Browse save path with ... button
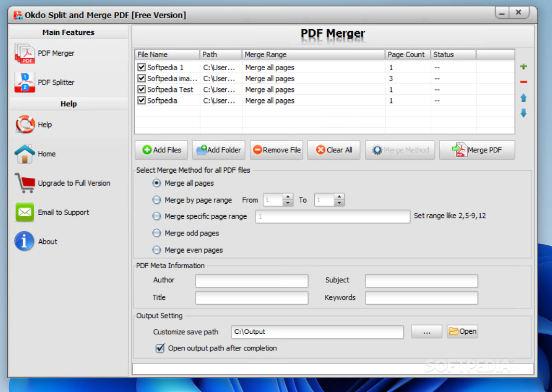The width and height of the screenshot is (552, 392). click(x=427, y=332)
